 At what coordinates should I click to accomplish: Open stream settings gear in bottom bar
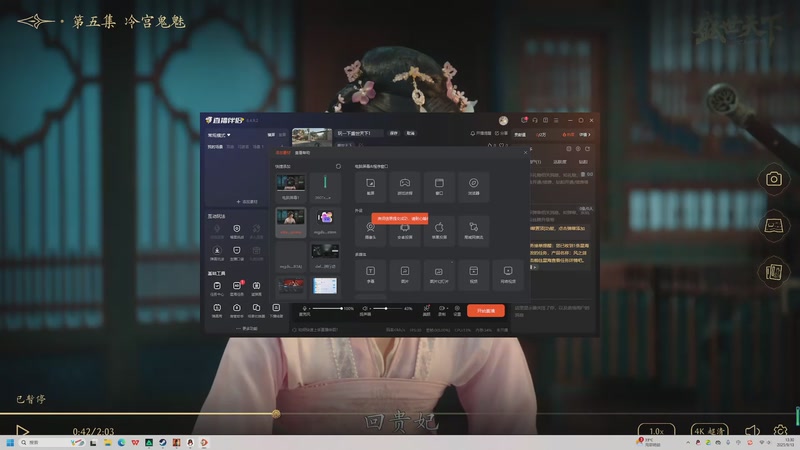[x=457, y=310]
